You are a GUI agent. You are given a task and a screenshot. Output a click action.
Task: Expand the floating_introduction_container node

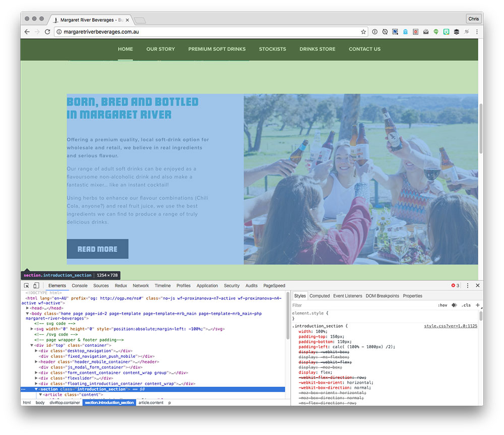36,384
